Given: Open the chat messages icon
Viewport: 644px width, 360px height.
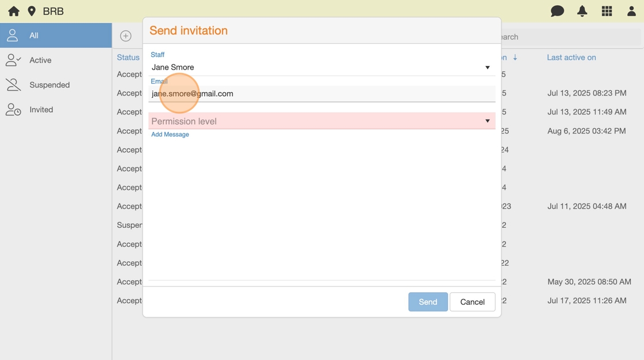Looking at the screenshot, I should 557,11.
